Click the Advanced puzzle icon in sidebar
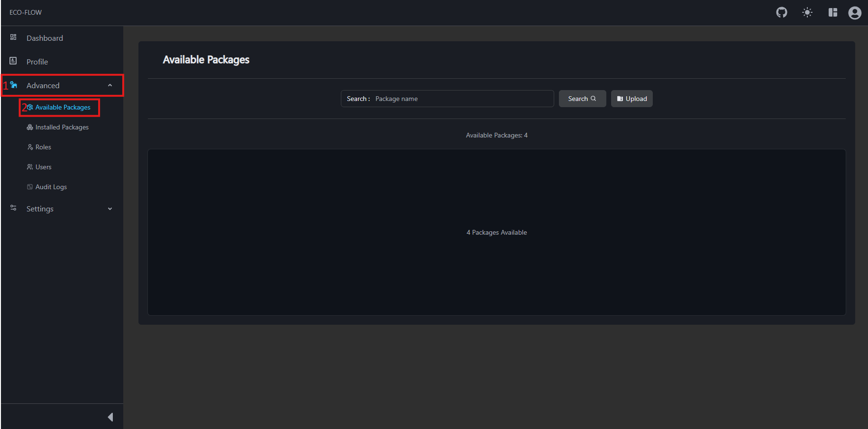This screenshot has height=429, width=868. (x=14, y=85)
